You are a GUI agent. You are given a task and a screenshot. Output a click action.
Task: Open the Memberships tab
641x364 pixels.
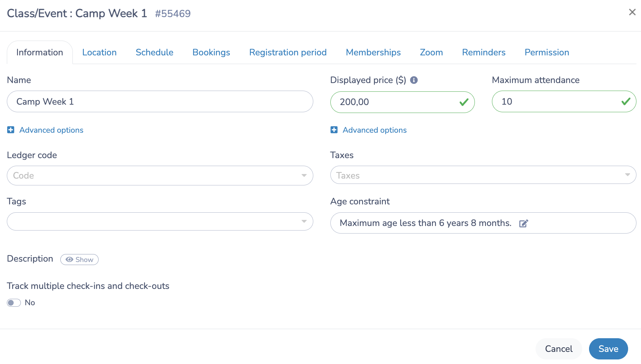point(373,52)
